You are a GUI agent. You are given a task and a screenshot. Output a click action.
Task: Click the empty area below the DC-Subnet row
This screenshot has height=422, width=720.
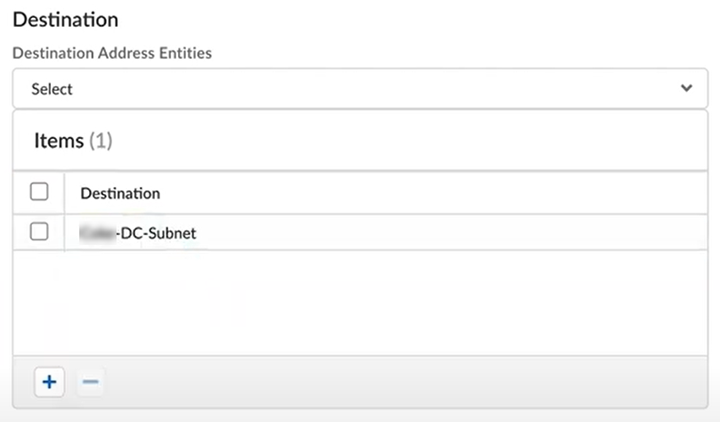pyautogui.click(x=360, y=300)
